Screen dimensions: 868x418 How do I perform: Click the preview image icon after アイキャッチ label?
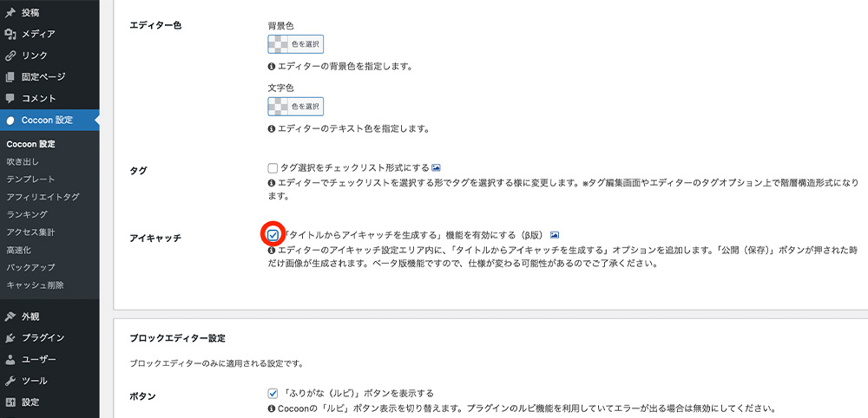(x=555, y=235)
